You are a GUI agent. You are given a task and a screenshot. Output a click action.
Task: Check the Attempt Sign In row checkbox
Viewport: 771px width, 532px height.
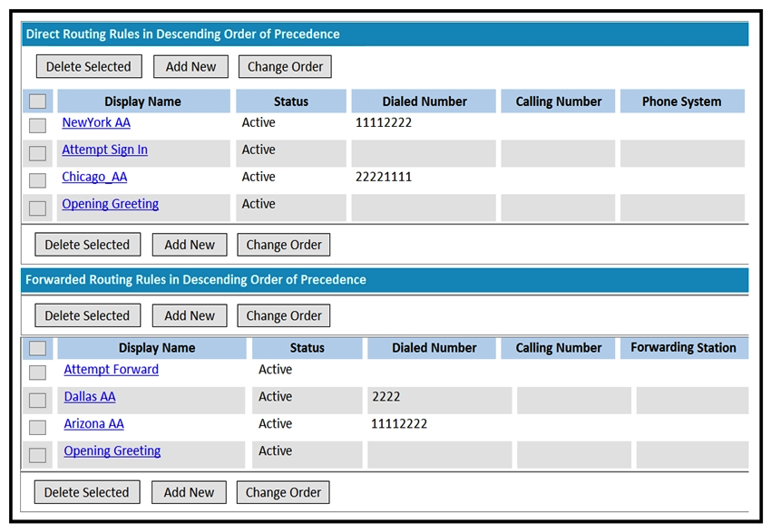(37, 153)
